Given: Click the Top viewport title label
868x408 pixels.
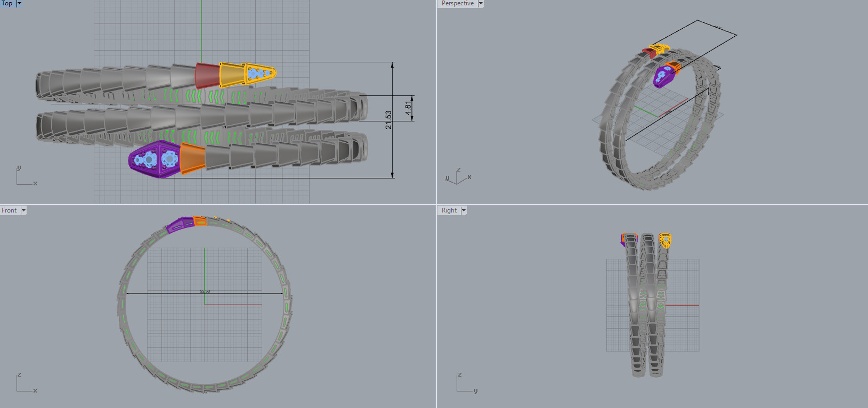Looking at the screenshot, I should tap(7, 3).
